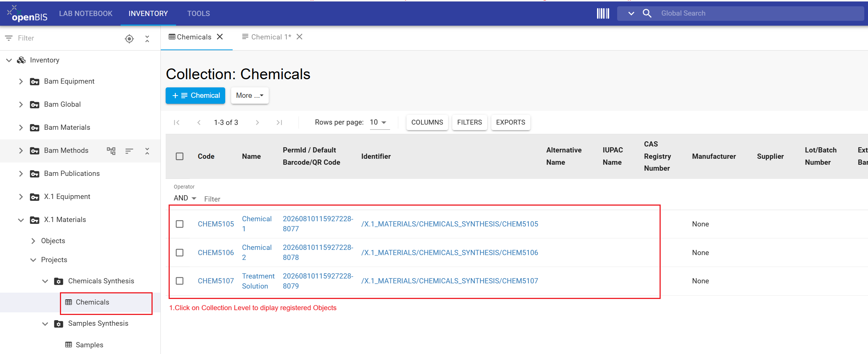Focus the Global Search field
868x354 pixels.
[760, 13]
